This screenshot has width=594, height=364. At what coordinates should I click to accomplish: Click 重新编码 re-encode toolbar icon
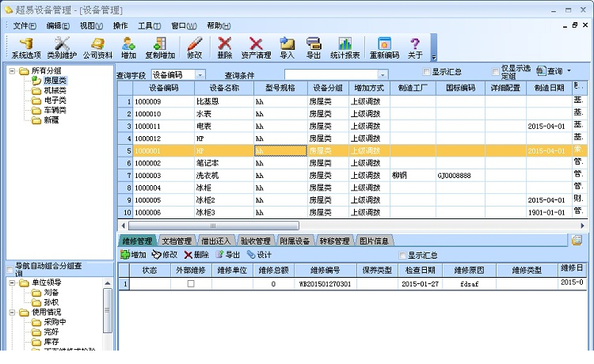click(x=384, y=48)
